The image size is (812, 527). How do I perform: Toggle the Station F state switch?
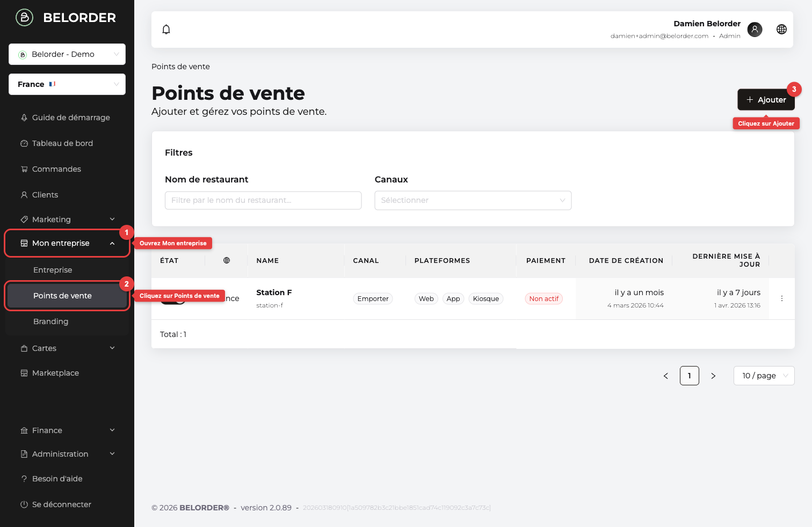(x=173, y=299)
